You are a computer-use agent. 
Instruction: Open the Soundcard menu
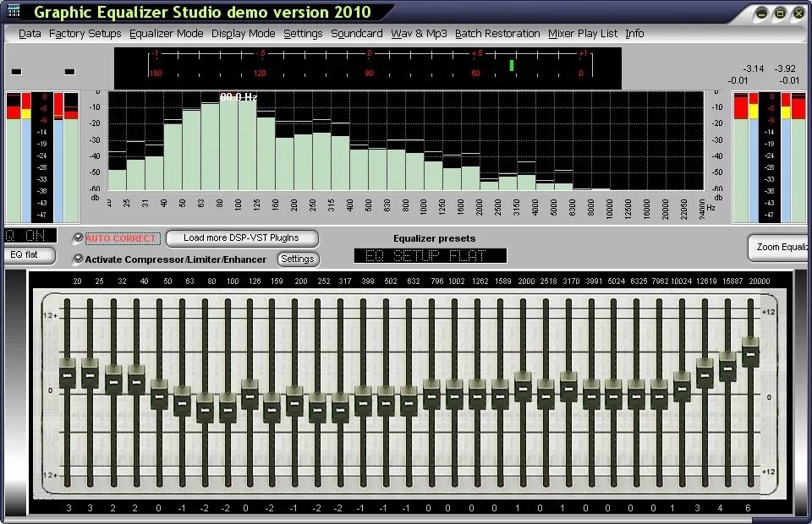357,34
